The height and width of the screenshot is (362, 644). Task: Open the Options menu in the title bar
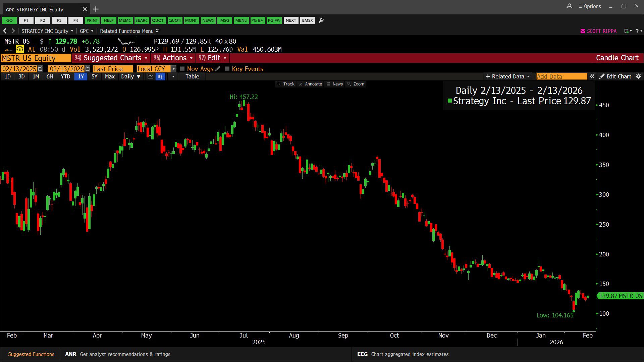point(590,6)
